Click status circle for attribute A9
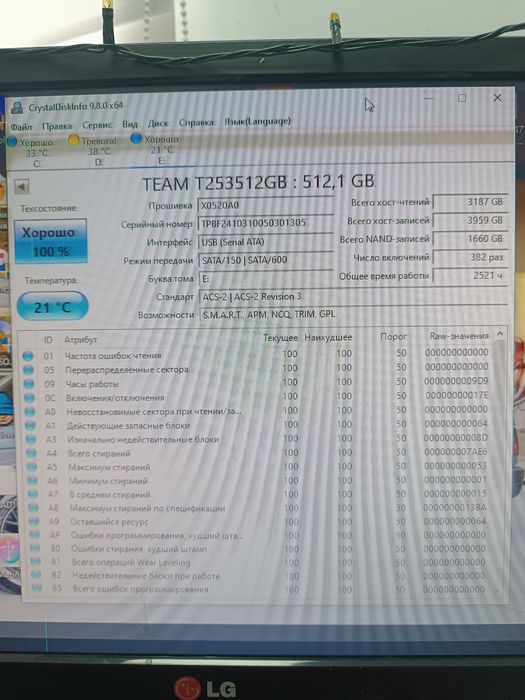Image resolution: width=525 pixels, height=700 pixels. click(34, 521)
